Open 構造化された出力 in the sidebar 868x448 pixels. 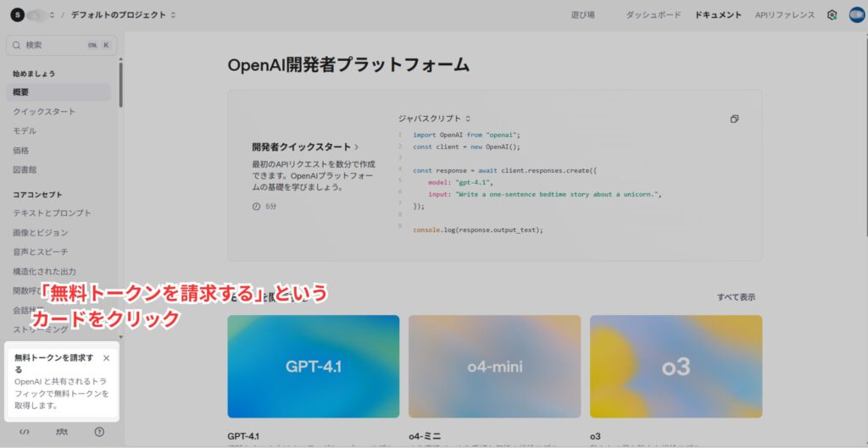point(44,272)
